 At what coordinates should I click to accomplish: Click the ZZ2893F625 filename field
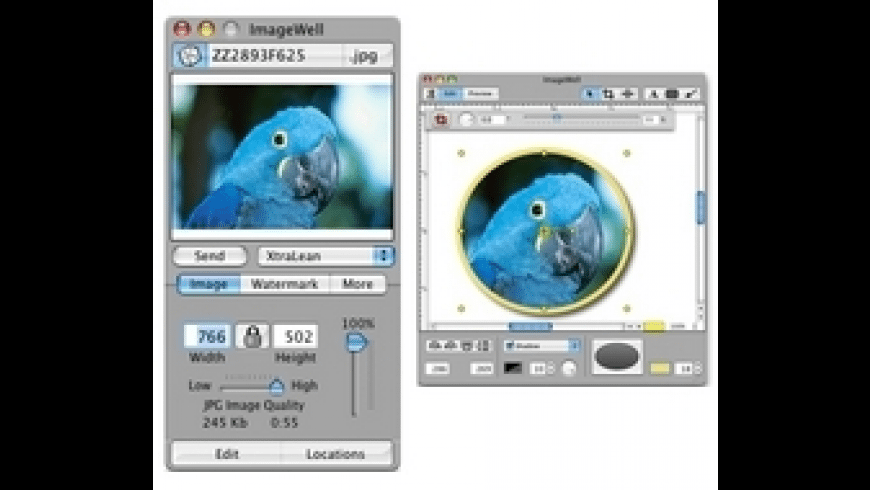[273, 55]
